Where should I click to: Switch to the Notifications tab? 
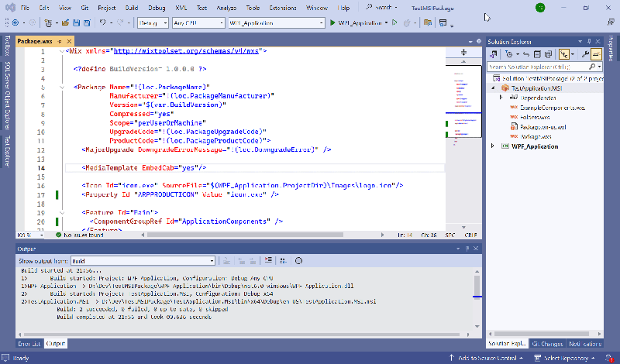click(585, 344)
